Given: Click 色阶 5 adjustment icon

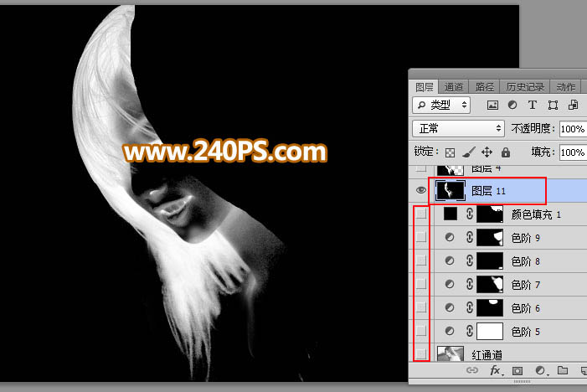Looking at the screenshot, I should (450, 331).
